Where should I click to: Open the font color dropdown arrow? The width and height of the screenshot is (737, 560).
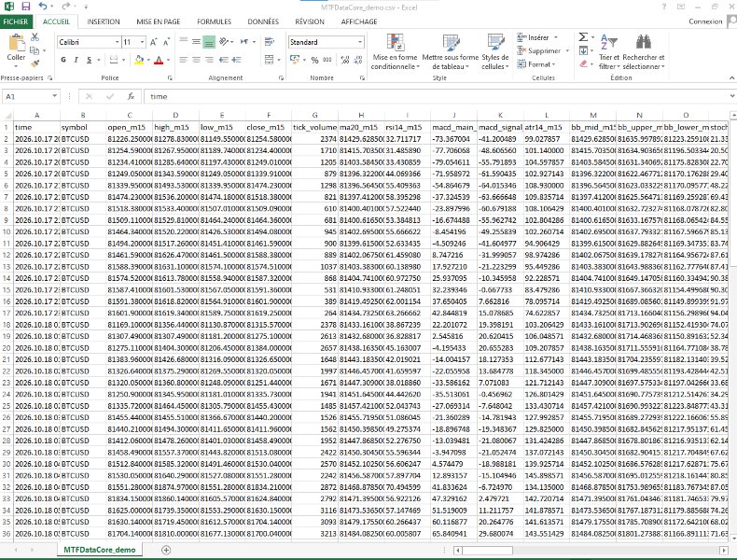coord(168,60)
